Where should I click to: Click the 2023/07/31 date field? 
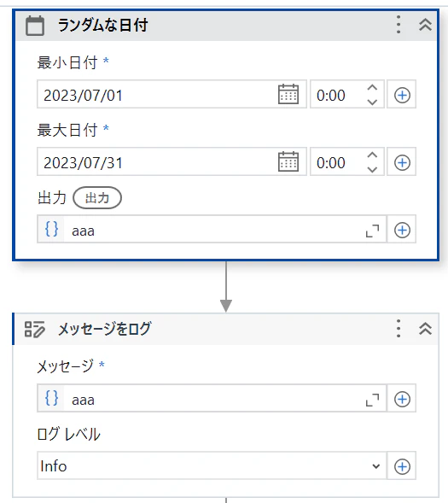point(157,162)
